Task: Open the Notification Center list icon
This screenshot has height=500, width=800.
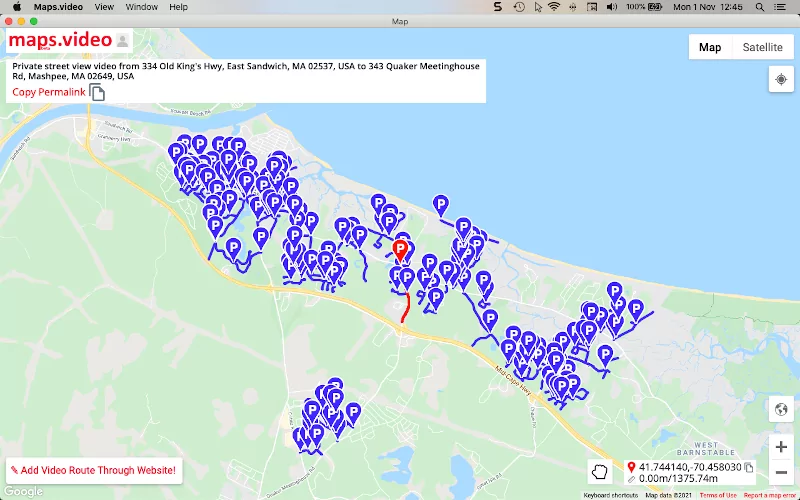Action: [780, 7]
